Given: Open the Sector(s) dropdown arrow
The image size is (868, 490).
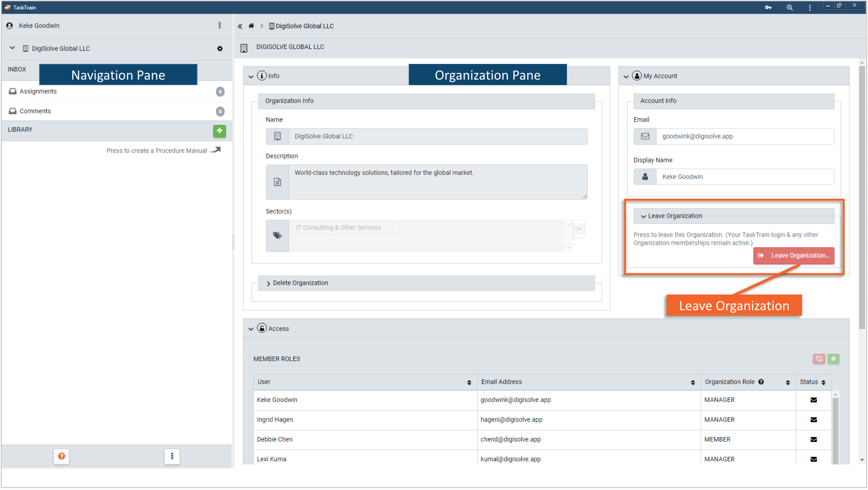Looking at the screenshot, I should tap(579, 228).
